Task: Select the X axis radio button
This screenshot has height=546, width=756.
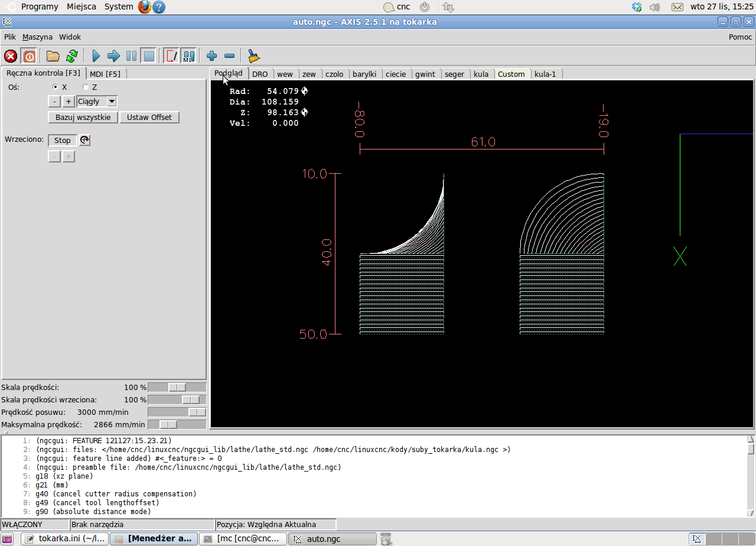Action: 56,87
